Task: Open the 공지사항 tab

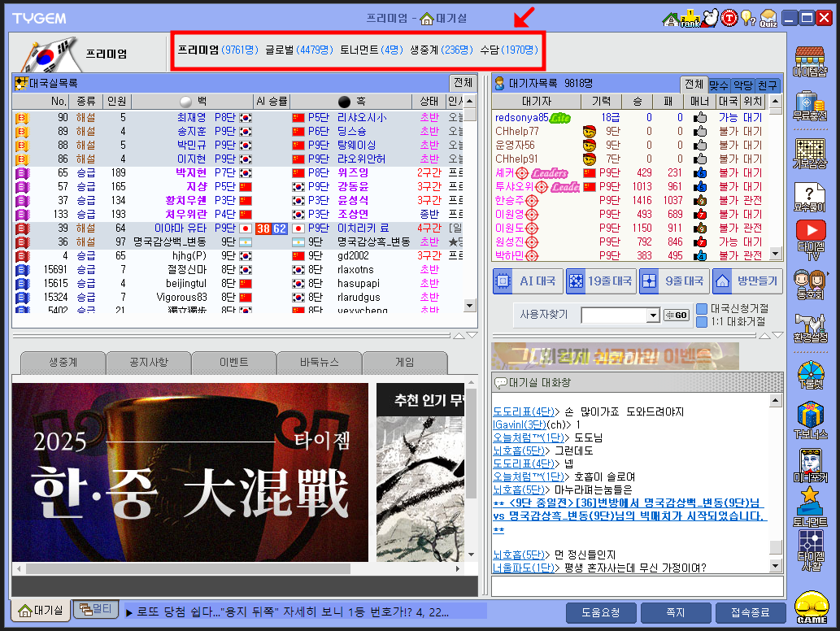Action: [148, 363]
